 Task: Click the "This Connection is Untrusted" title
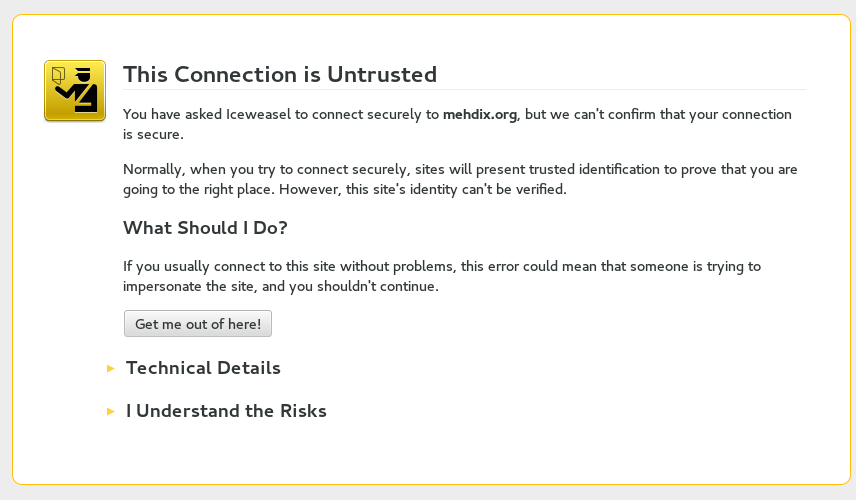[x=279, y=74]
